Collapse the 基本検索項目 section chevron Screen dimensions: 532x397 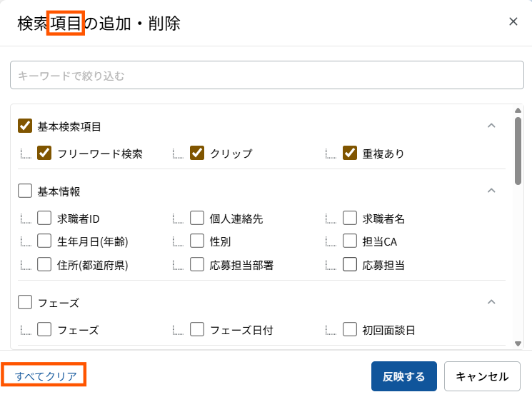pyautogui.click(x=491, y=126)
